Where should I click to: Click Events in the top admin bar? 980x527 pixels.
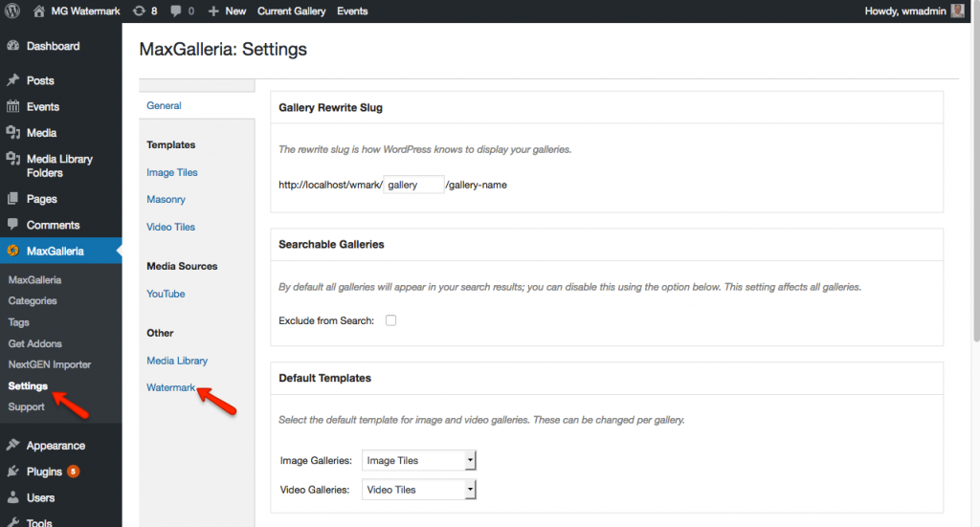(352, 11)
